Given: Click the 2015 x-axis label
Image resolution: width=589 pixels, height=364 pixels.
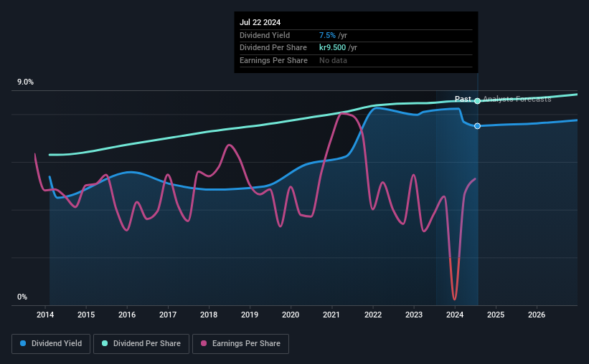Looking at the screenshot, I should click(86, 315).
